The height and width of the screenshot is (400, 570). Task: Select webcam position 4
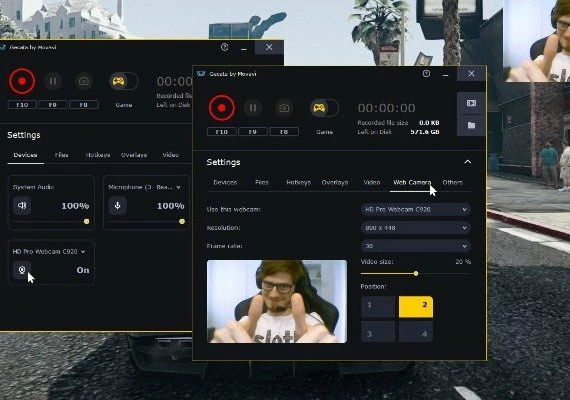[x=416, y=331]
